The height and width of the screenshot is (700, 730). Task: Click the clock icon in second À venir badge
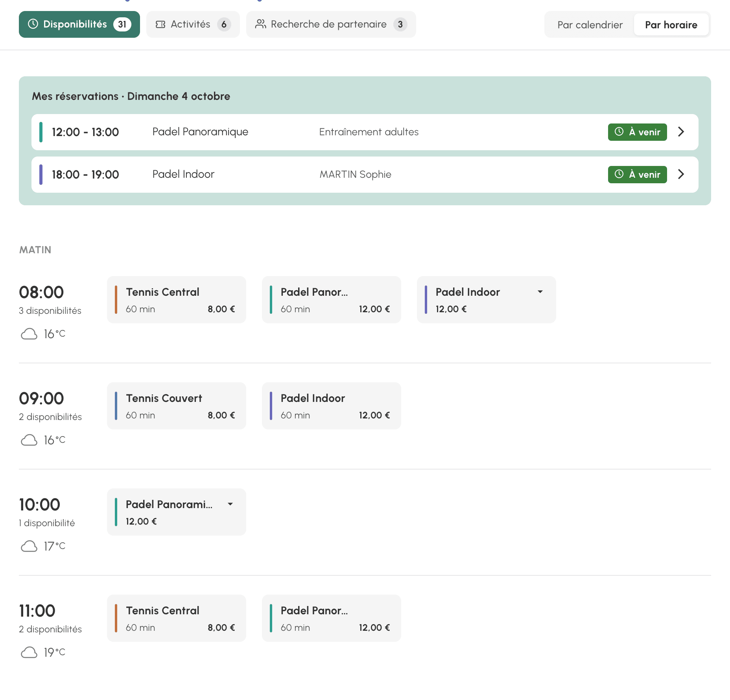click(x=619, y=174)
